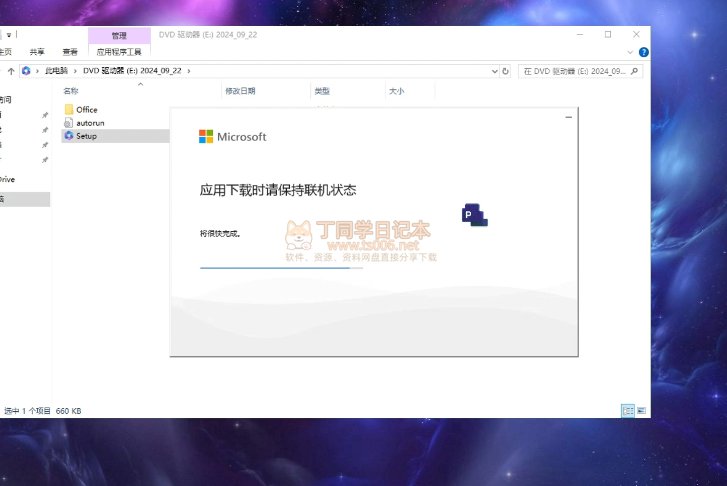Click the installer download progress bar
The height and width of the screenshot is (486, 727).
tap(280, 268)
